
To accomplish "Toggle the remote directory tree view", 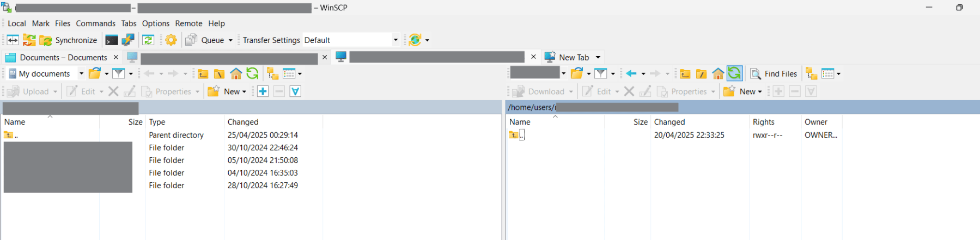I will coord(812,74).
